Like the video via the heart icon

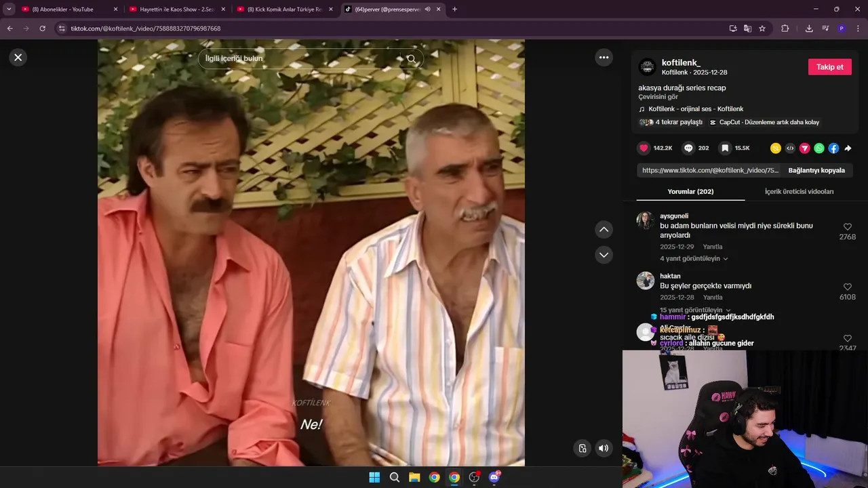(x=644, y=148)
